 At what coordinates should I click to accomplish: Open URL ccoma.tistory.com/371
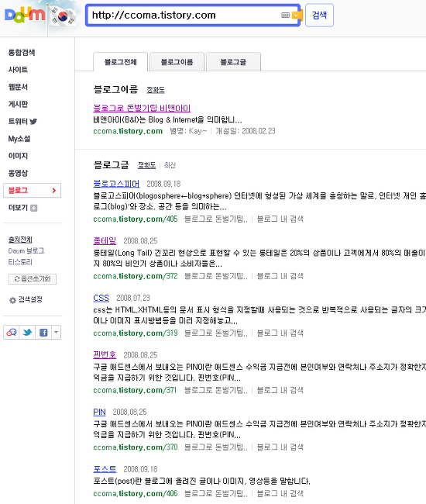tap(135, 390)
